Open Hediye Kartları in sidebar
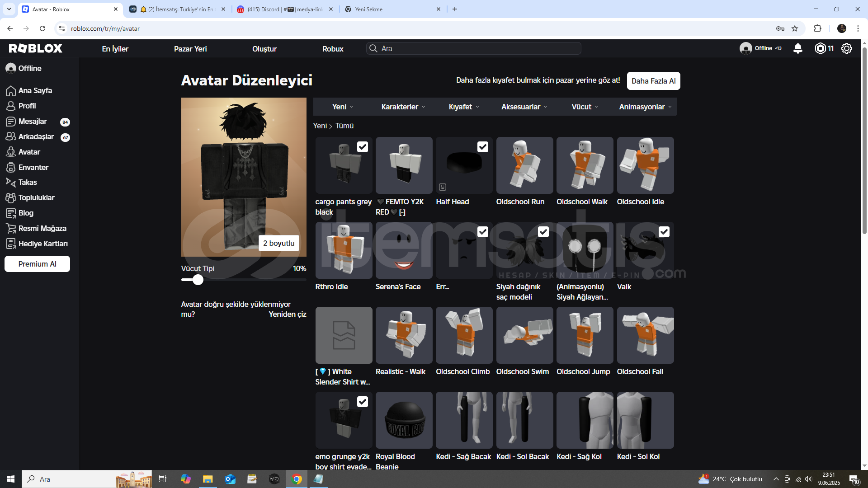Screen dimensions: 868x488 [x=42, y=244]
